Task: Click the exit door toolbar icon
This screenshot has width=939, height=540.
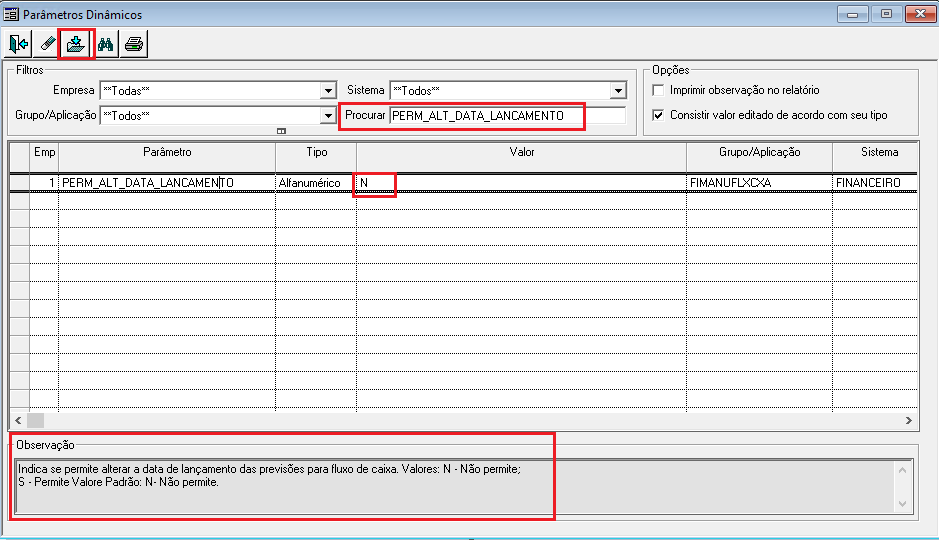Action: pyautogui.click(x=19, y=44)
